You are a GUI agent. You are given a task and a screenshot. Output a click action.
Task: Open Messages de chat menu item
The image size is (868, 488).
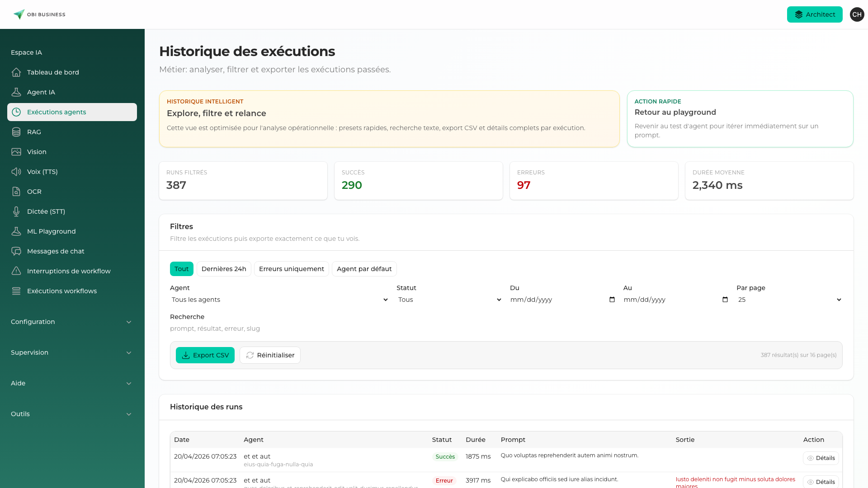pos(56,251)
